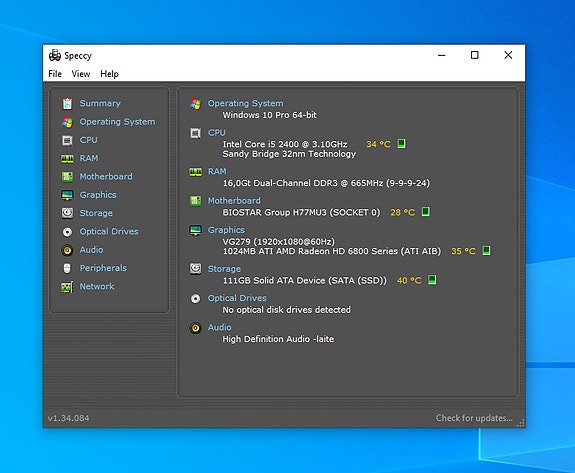The width and height of the screenshot is (575, 473).
Task: Open the Graphics heading in summary panel
Action: [x=226, y=230]
